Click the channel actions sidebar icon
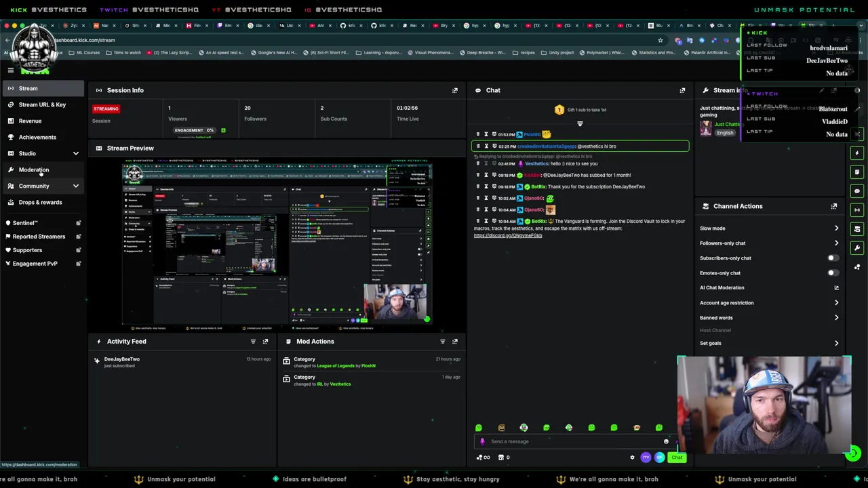Image resolution: width=868 pixels, height=488 pixels. [x=857, y=229]
